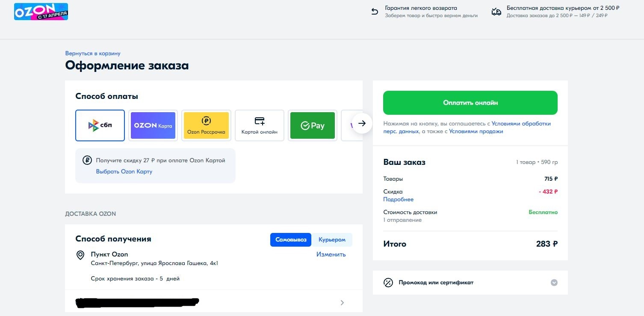The image size is (644, 316).
Task: Click the ruble discount icon
Action: click(87, 161)
